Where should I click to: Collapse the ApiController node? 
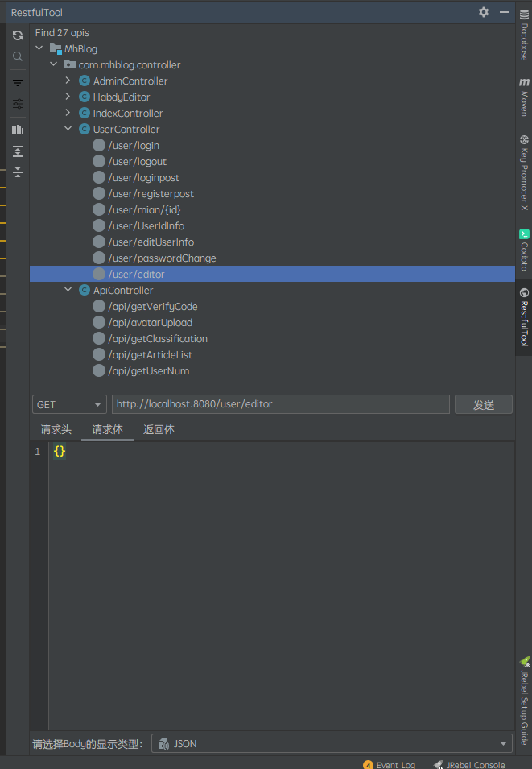point(68,290)
